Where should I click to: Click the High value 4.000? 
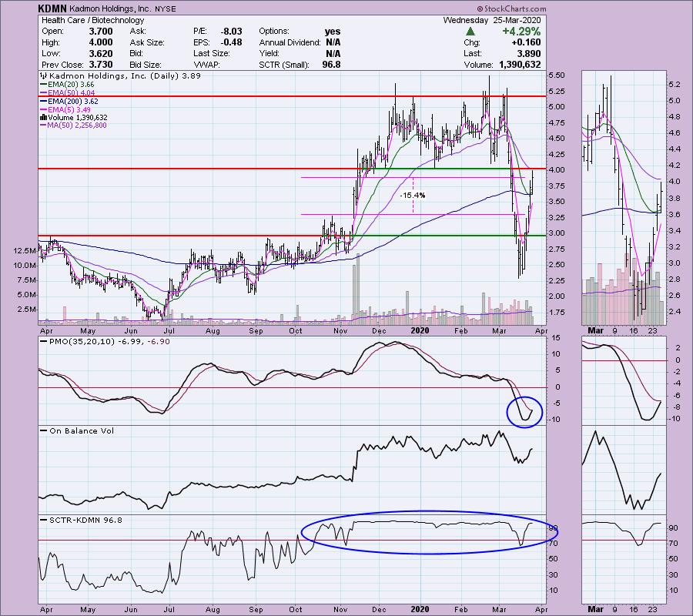click(x=101, y=42)
